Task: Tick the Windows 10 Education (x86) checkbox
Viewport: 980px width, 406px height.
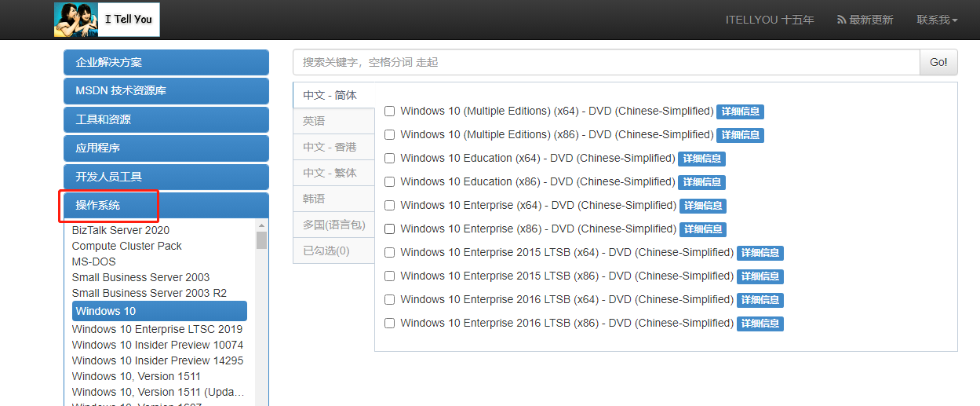Action: click(x=390, y=182)
